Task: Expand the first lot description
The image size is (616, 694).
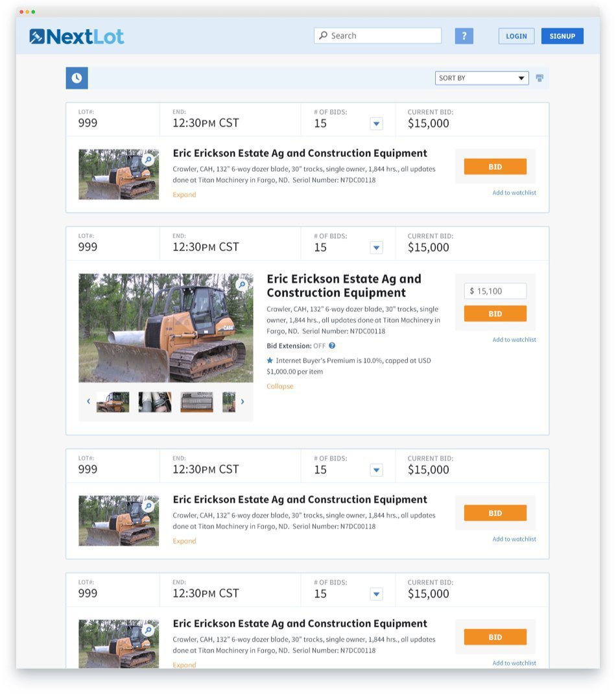Action: [184, 195]
